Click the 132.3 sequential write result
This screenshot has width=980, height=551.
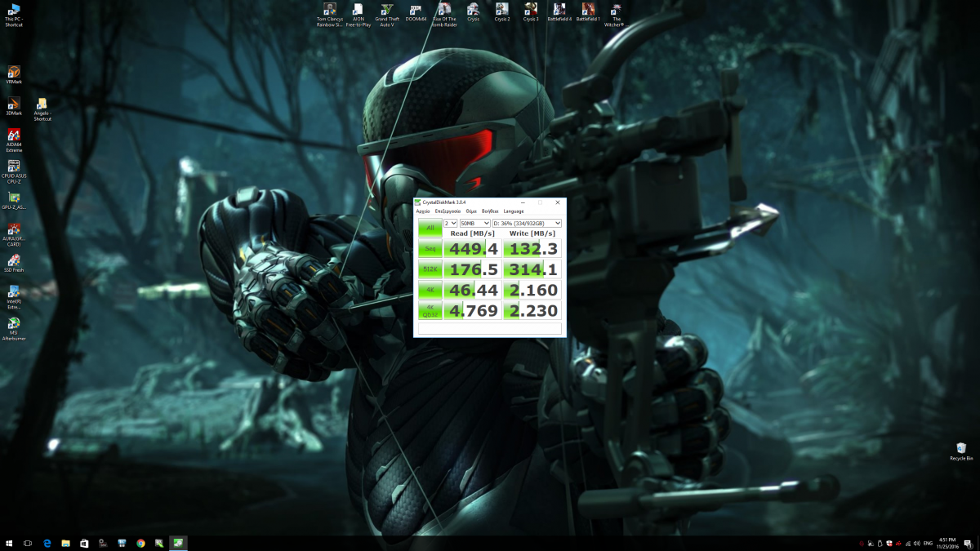pyautogui.click(x=532, y=248)
